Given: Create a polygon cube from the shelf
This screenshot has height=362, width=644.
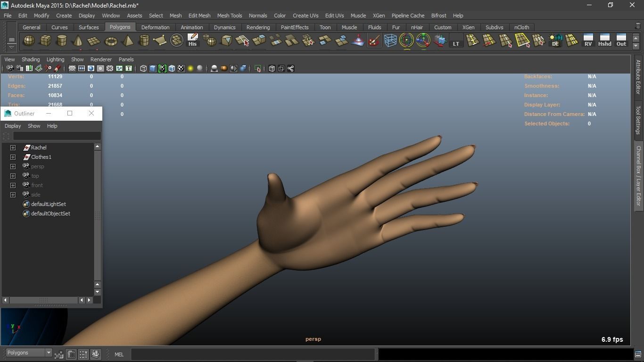Looking at the screenshot, I should pos(45,41).
